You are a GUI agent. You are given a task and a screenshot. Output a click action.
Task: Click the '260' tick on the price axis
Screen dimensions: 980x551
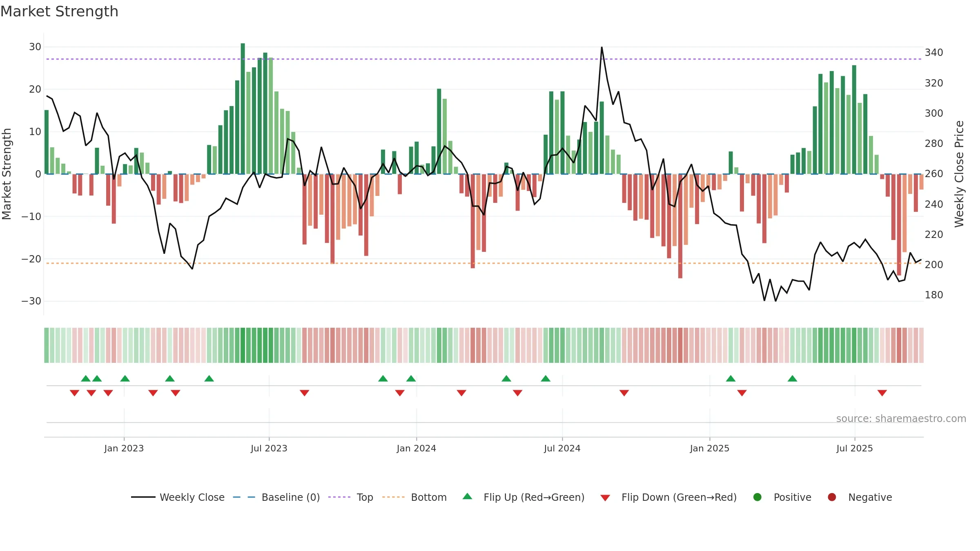934,174
